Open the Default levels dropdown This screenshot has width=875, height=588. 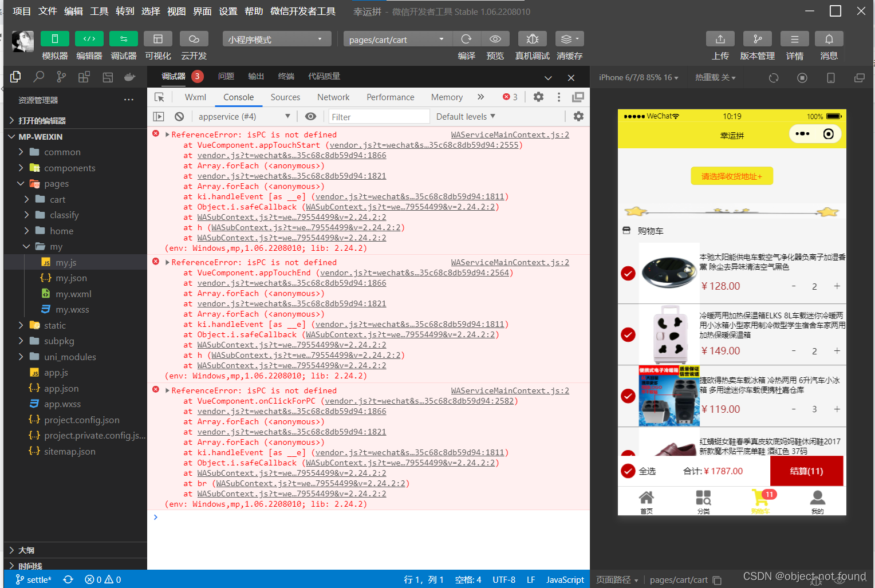(466, 117)
